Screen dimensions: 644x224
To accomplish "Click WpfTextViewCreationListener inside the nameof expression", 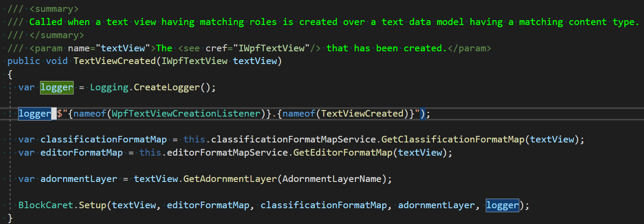I will point(186,114).
